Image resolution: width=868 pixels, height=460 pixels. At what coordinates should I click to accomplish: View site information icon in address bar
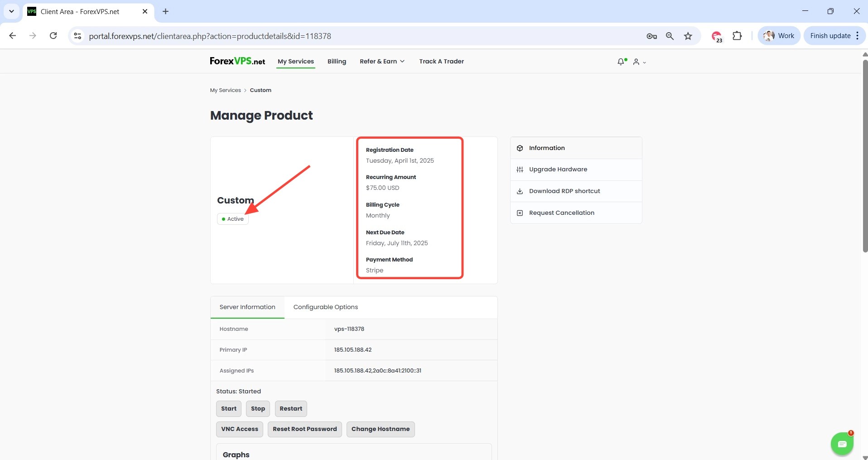pos(78,36)
